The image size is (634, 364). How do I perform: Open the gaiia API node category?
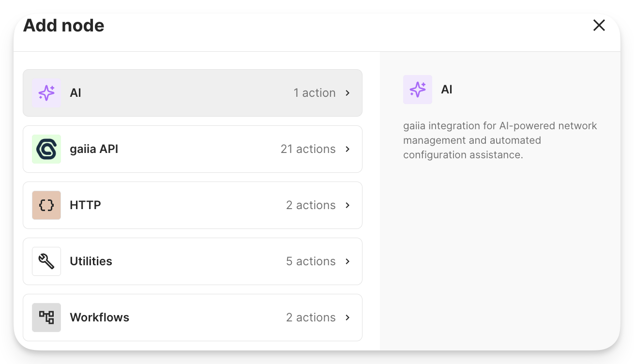point(192,149)
